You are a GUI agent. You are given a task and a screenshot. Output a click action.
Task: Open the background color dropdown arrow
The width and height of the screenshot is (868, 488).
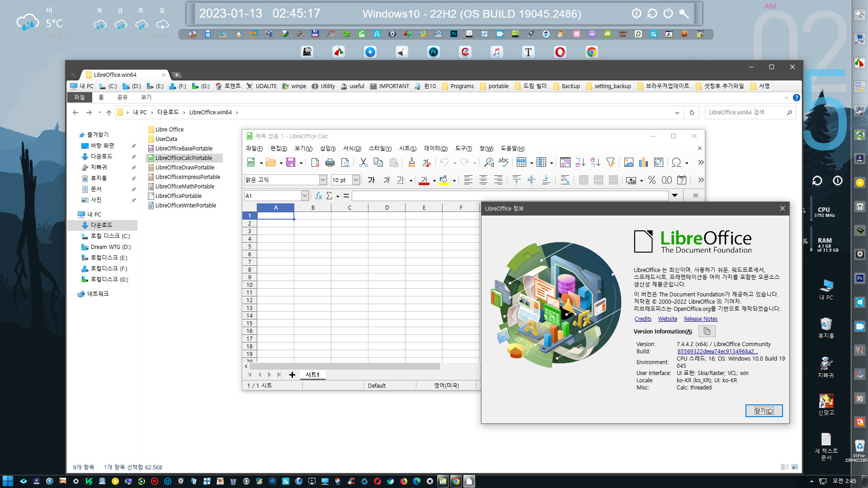point(454,181)
